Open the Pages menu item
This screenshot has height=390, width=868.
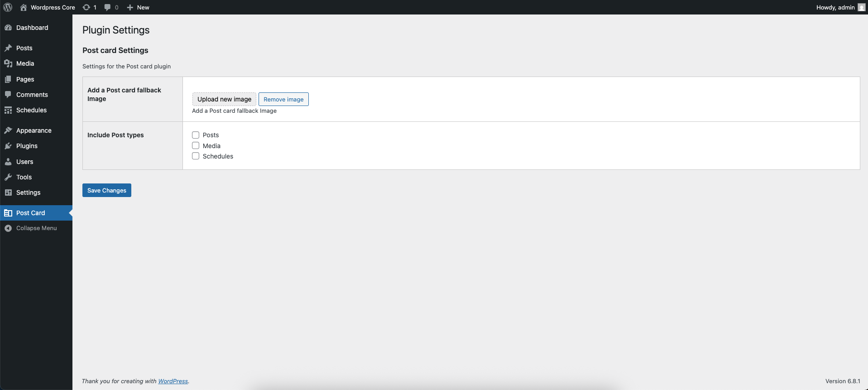[36, 79]
